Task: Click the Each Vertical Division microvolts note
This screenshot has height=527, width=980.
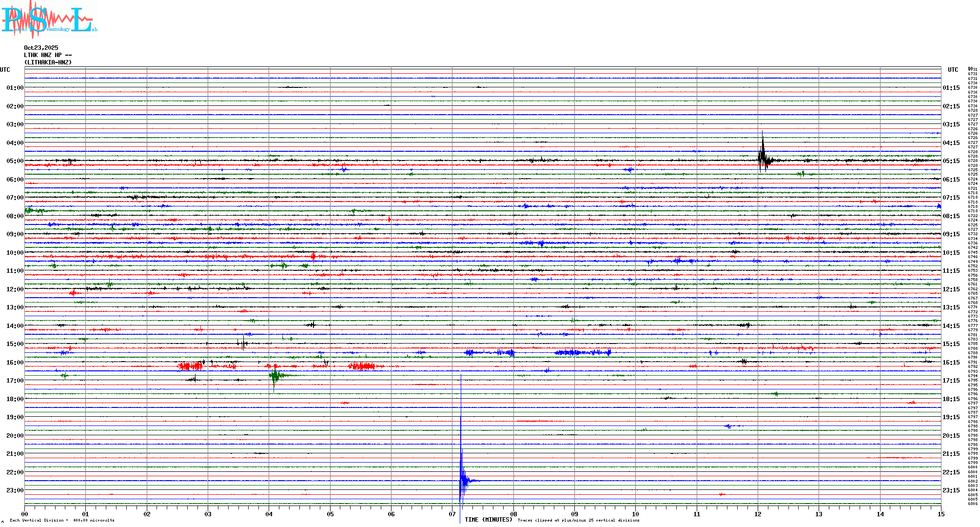Action: point(62,521)
